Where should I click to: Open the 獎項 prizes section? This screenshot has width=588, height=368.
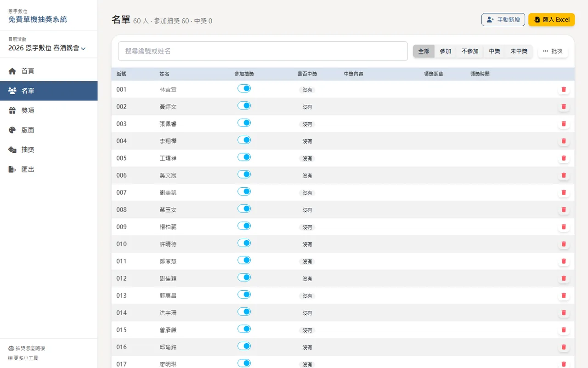coord(49,110)
